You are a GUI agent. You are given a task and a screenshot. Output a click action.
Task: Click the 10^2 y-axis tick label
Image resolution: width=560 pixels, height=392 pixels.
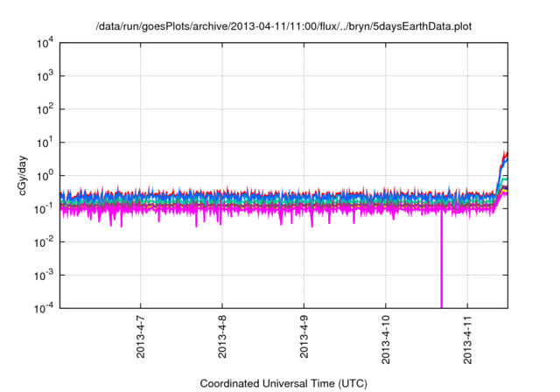click(x=45, y=109)
